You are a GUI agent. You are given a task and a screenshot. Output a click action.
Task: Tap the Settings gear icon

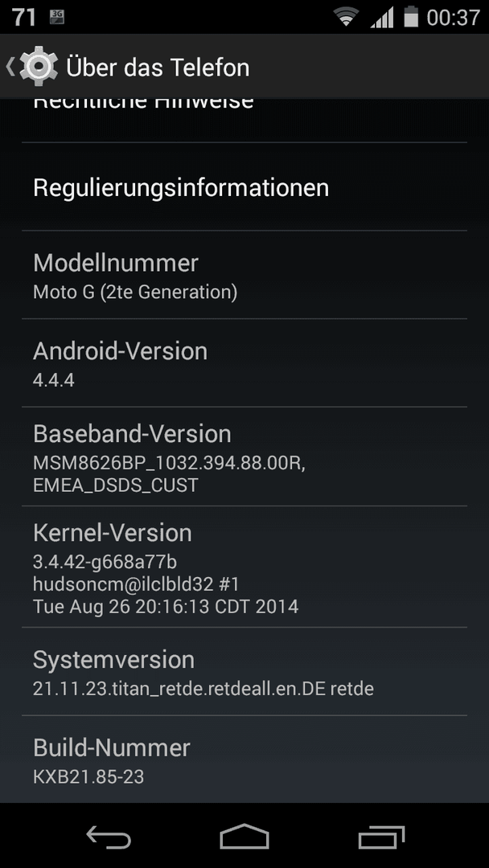(39, 67)
